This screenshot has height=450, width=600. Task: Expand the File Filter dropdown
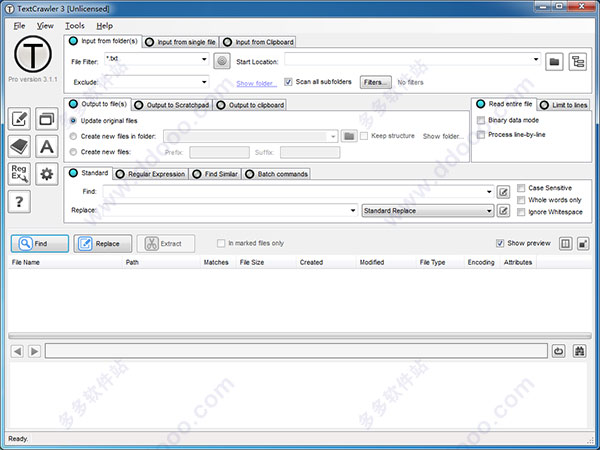(x=204, y=59)
